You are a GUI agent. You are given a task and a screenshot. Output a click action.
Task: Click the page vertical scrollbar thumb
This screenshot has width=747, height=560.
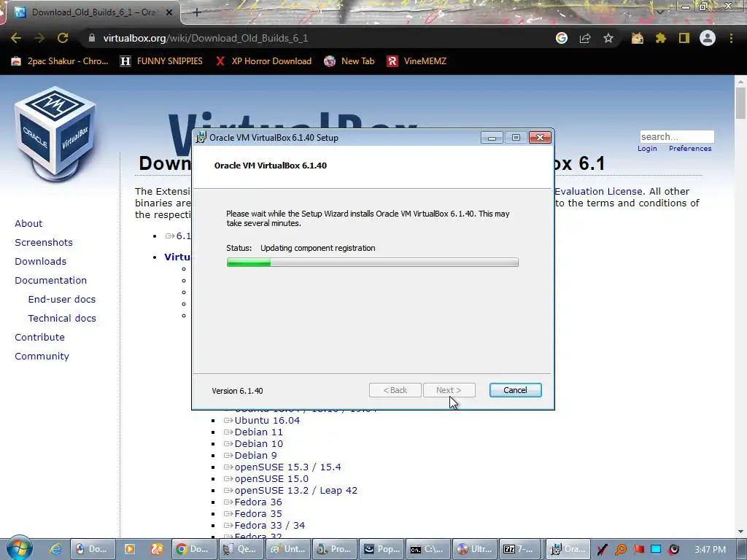point(740,104)
